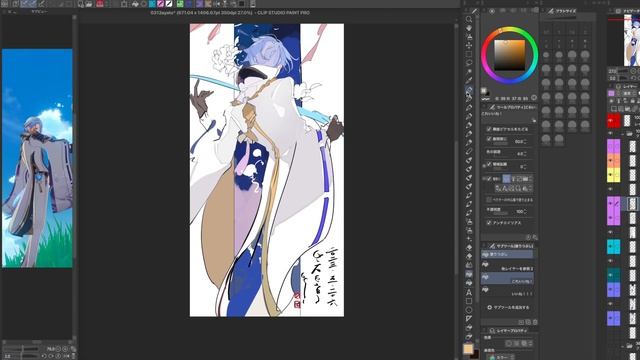
Task: Toggle visibility of the cyan layer
Action: pyautogui.click(x=611, y=246)
